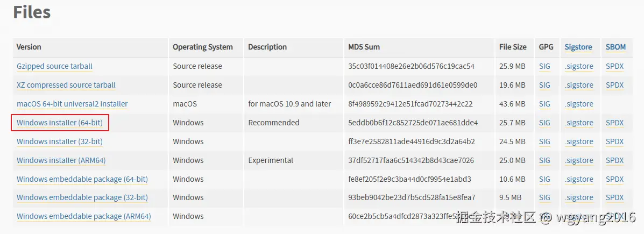Open SPDX link for Windows installer (64-bit)
This screenshot has width=644, height=234.
614,123
